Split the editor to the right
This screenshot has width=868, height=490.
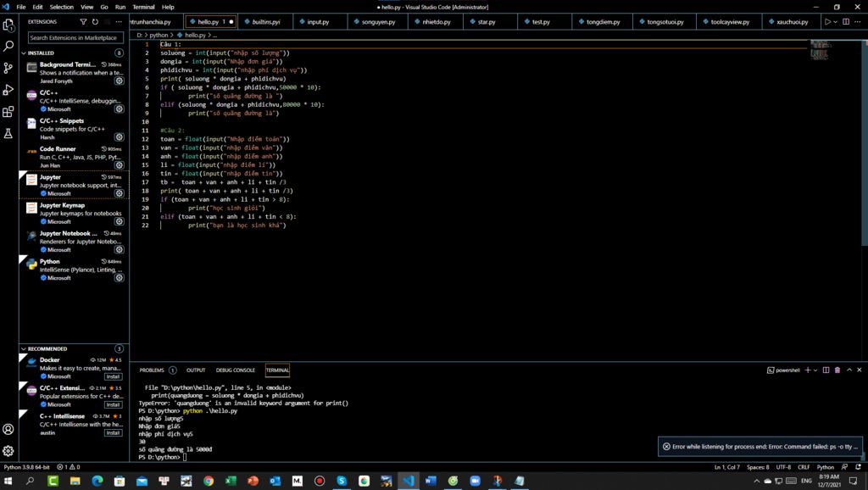846,21
